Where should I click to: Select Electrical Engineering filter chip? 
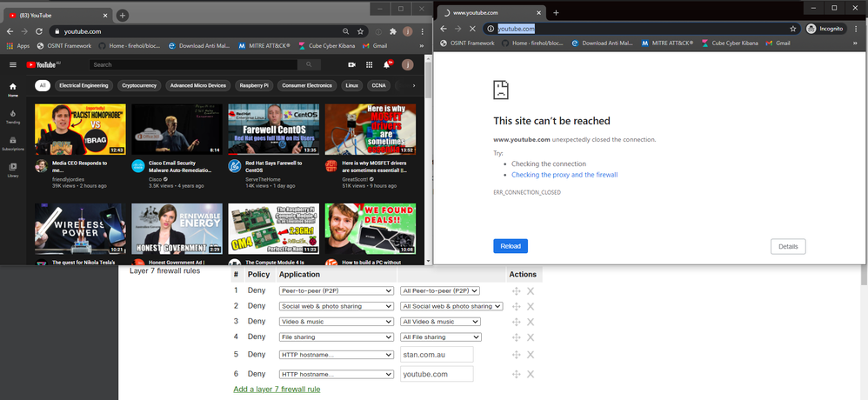point(83,86)
